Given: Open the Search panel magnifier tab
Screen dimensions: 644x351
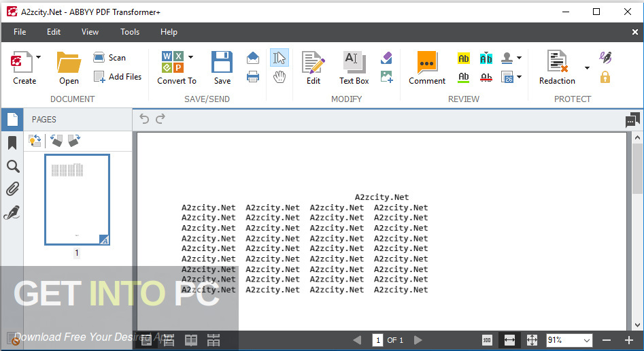Looking at the screenshot, I should [13, 167].
